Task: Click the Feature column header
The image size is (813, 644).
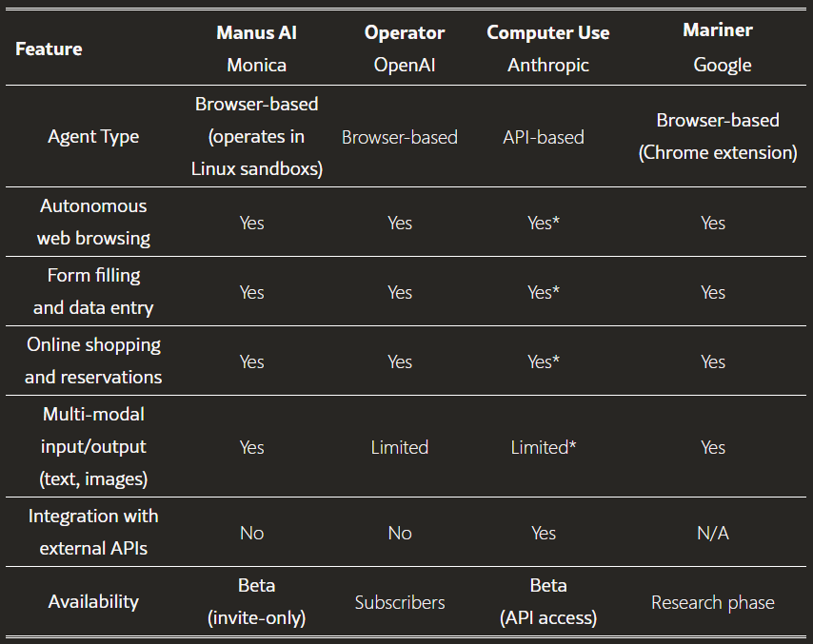Action: [49, 49]
